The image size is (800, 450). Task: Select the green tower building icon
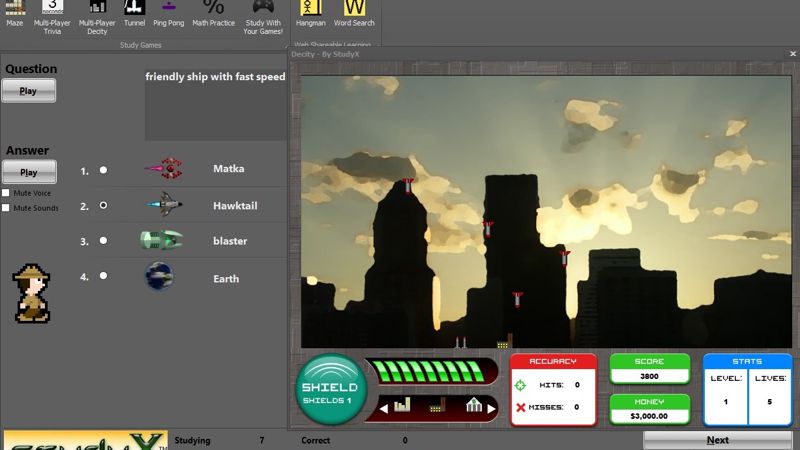[402, 405]
